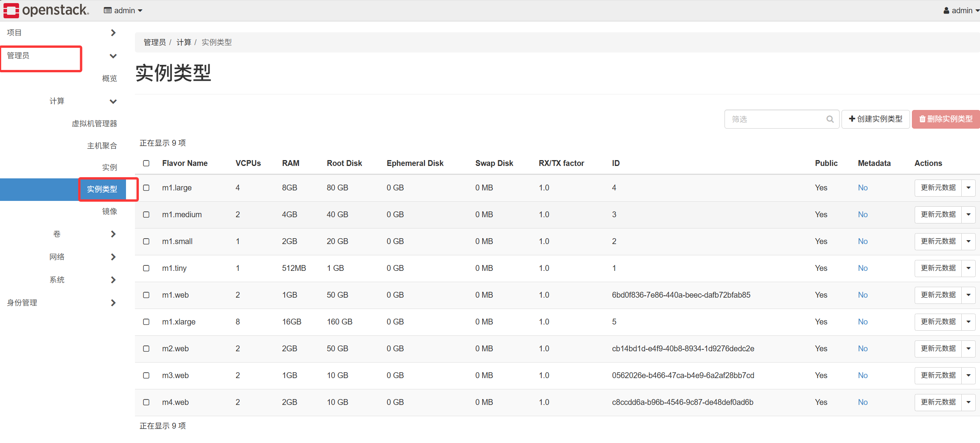Click 更新元数据 for m1.xlarge
980x443 pixels.
tap(938, 322)
